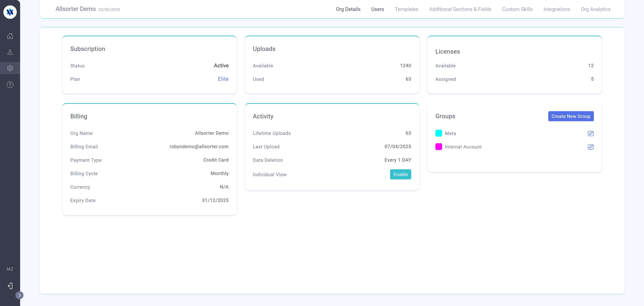
Task: Open the user profile sidebar icon
Action: tap(10, 52)
